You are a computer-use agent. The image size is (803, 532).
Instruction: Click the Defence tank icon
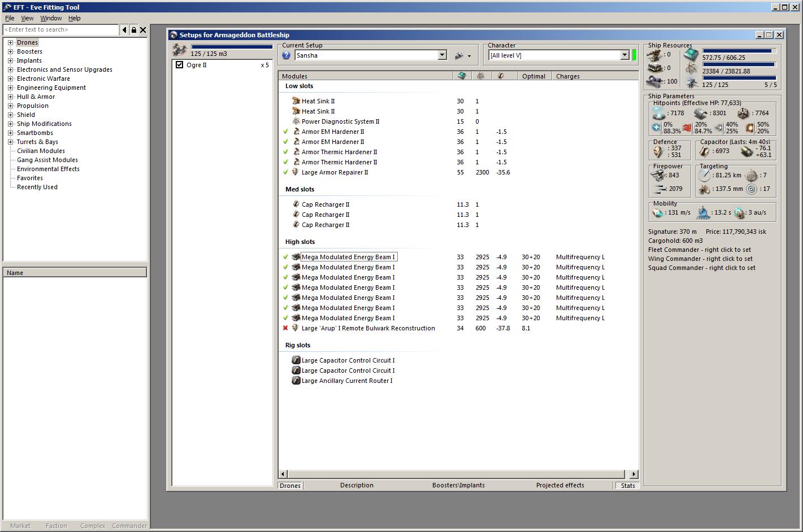pos(658,151)
